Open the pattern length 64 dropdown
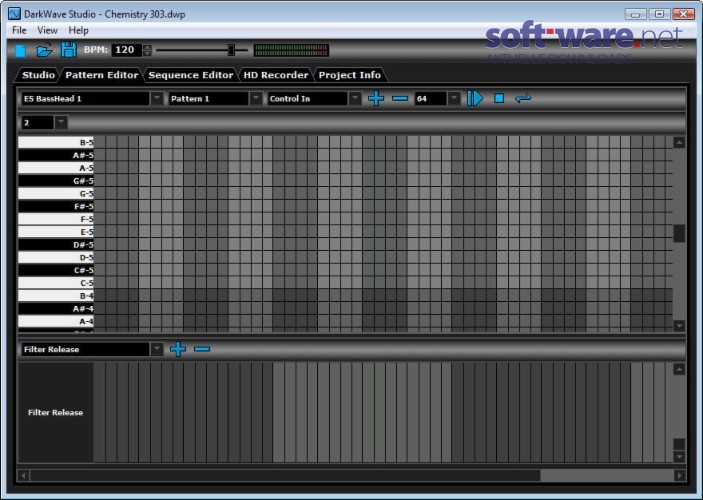The width and height of the screenshot is (703, 500). coord(454,98)
